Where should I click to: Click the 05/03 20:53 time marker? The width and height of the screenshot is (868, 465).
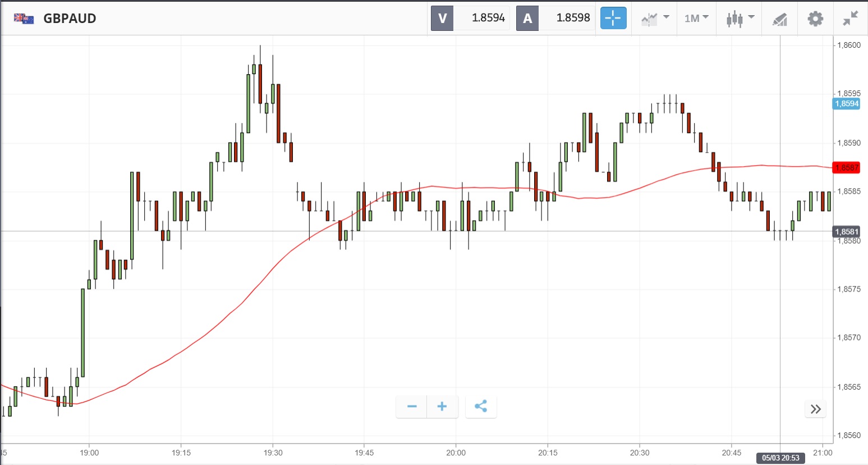(x=780, y=458)
